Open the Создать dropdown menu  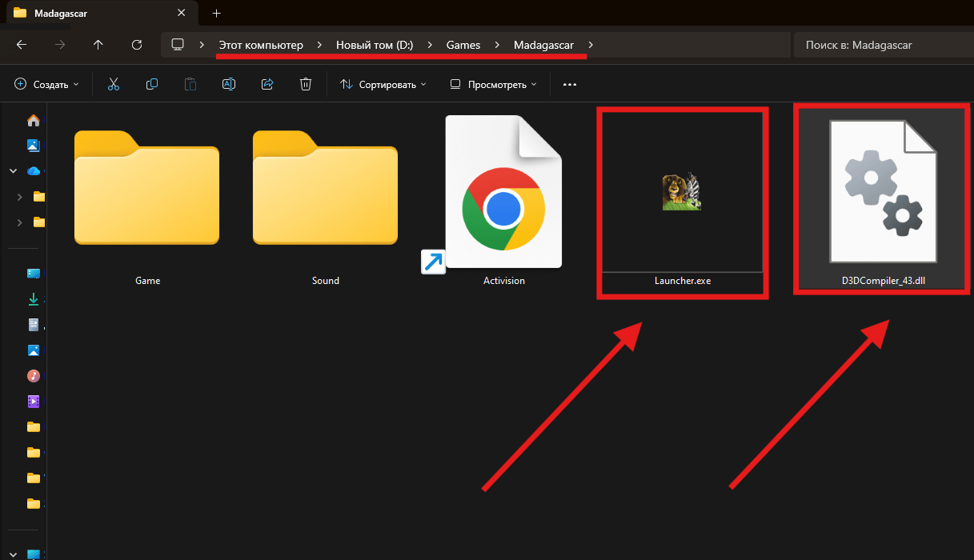click(x=46, y=84)
